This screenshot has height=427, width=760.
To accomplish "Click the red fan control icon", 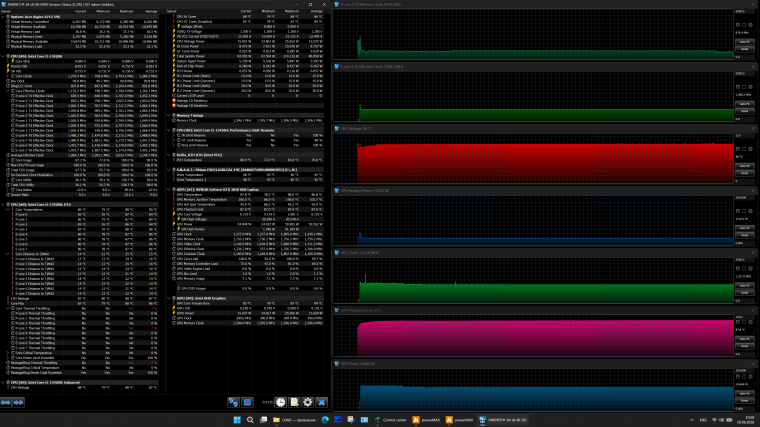I will (247, 402).
